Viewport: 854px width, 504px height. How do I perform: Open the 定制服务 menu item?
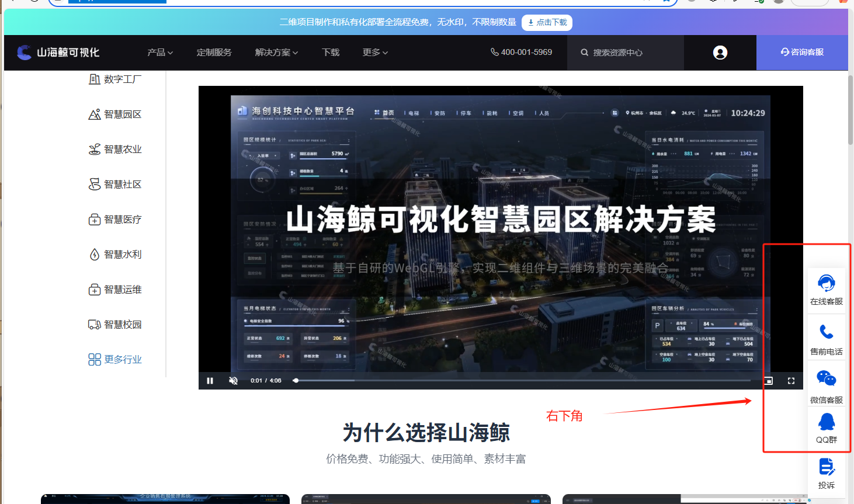tap(214, 53)
